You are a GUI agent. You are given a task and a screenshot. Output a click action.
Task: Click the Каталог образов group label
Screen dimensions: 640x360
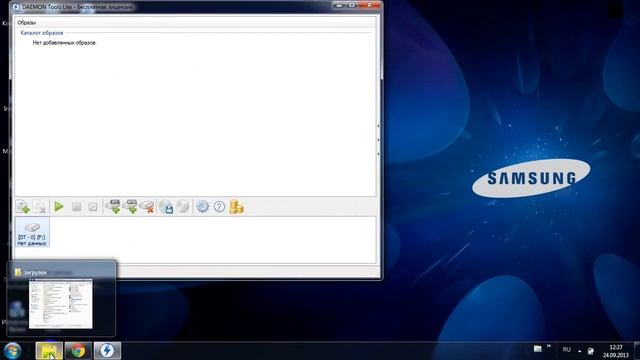(42, 33)
